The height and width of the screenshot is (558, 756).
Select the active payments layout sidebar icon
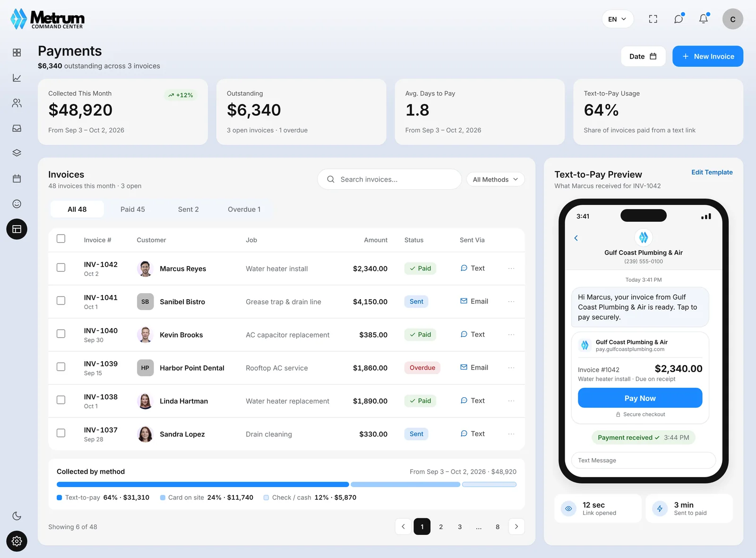pyautogui.click(x=17, y=229)
